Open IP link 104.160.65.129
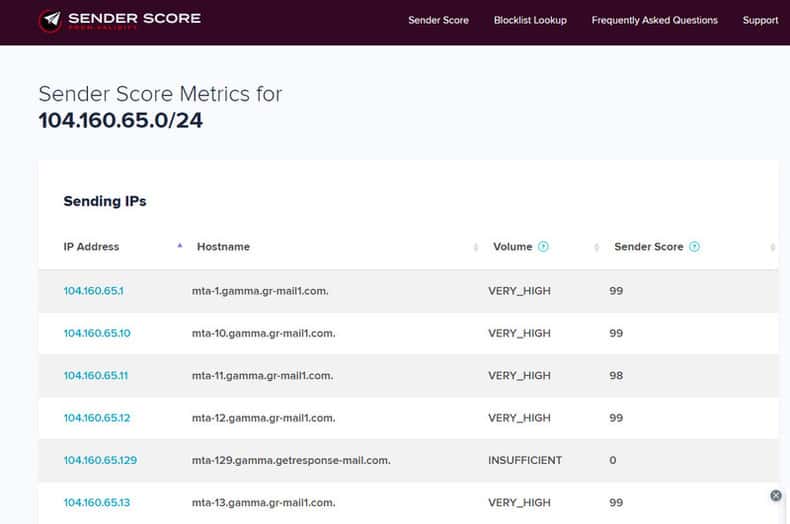This screenshot has height=524, width=790. pos(100,460)
